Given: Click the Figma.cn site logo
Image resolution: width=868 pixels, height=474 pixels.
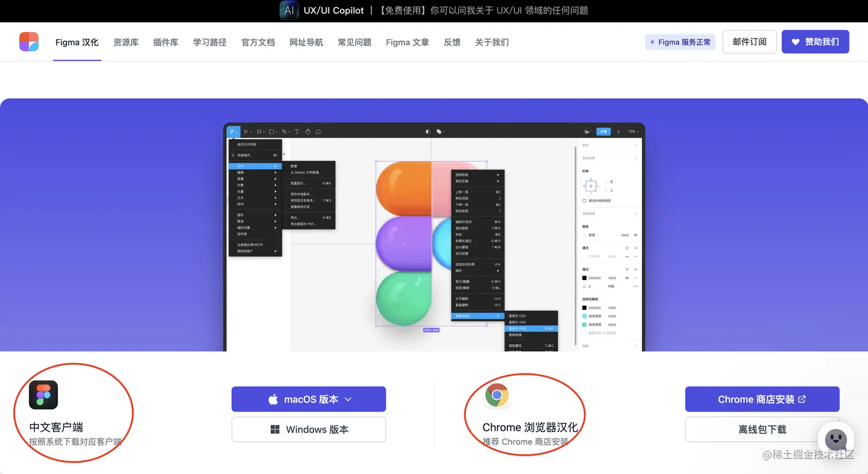Looking at the screenshot, I should (29, 42).
